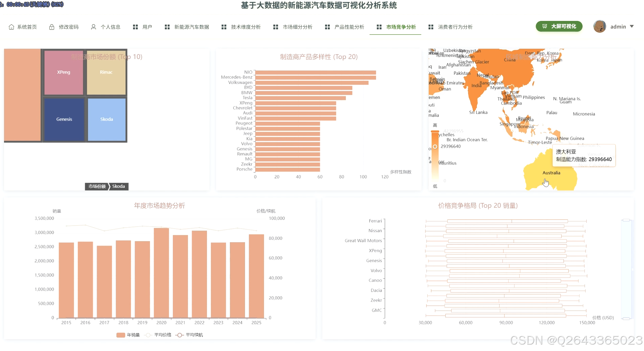Click the 2020 annual sales bar
The width and height of the screenshot is (644, 351).
(x=161, y=273)
